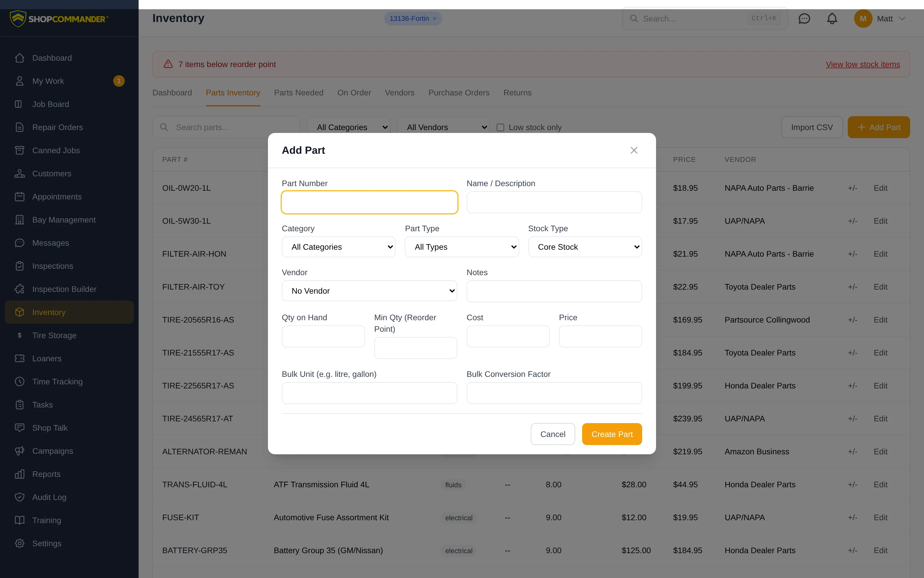The width and height of the screenshot is (924, 578).
Task: Toggle the Low stock only checkbox
Action: click(x=500, y=127)
